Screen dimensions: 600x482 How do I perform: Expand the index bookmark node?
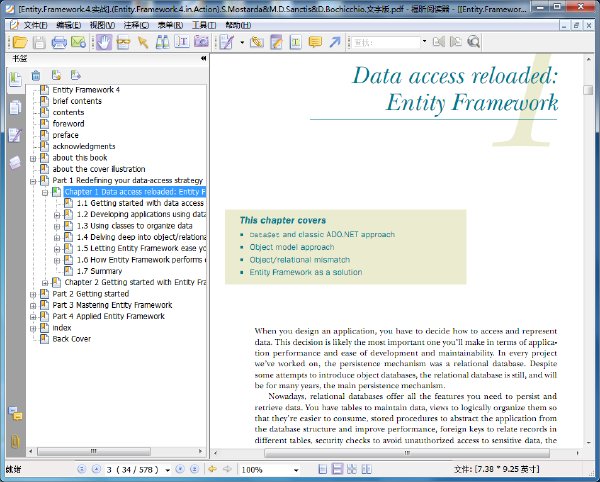pyautogui.click(x=33, y=328)
